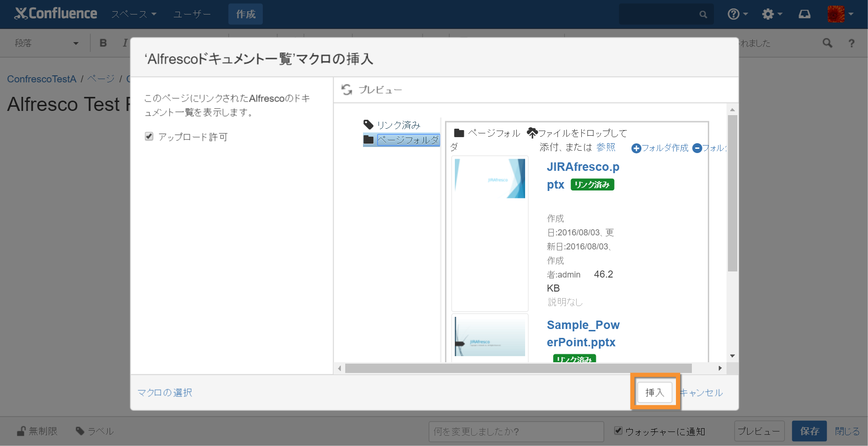Click the minus folder delete icon

(x=697, y=148)
